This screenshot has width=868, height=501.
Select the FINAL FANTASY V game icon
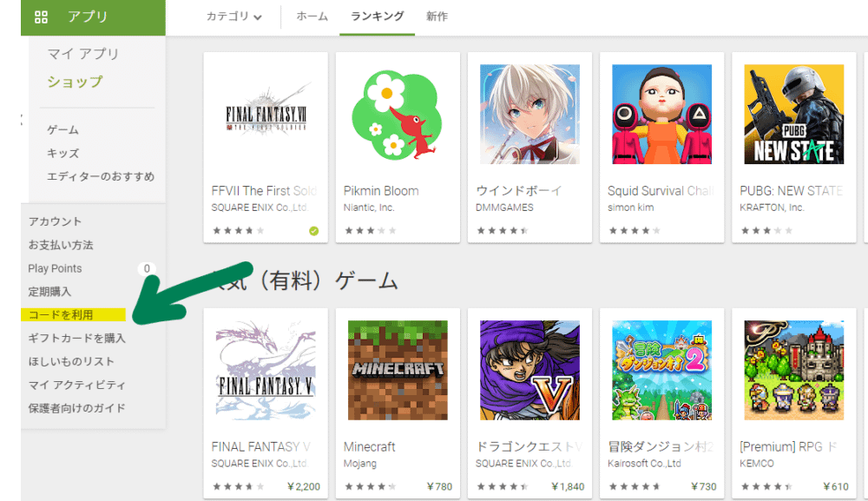pyautogui.click(x=266, y=370)
